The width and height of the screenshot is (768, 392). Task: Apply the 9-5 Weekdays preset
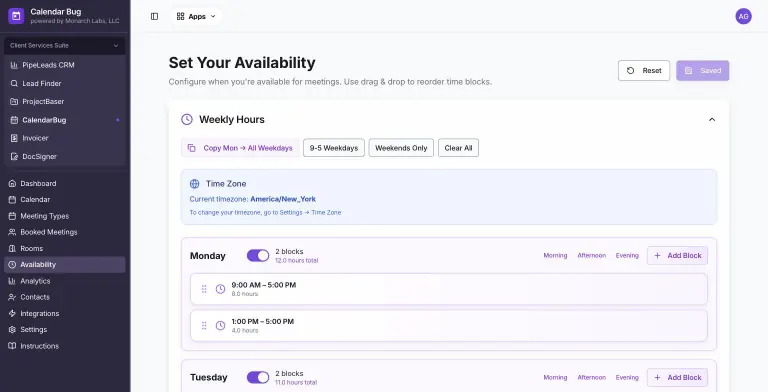coord(334,148)
